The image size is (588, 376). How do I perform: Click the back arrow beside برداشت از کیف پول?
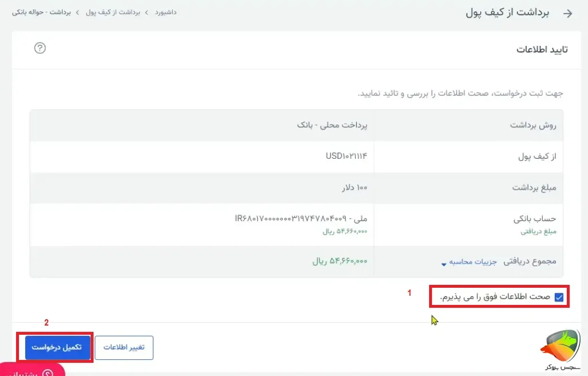[x=568, y=14]
